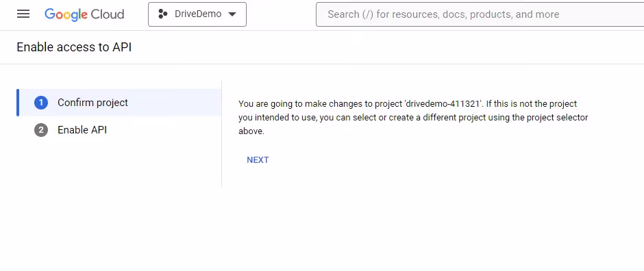Screen dimensions: 644x271
Task: Click the Google Cloud logo
Action: [84, 14]
